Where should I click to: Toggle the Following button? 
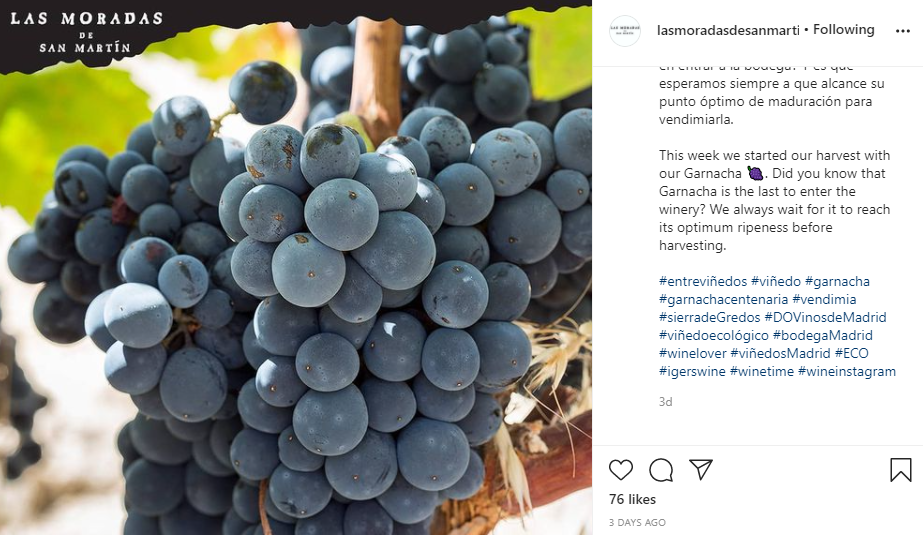[844, 30]
